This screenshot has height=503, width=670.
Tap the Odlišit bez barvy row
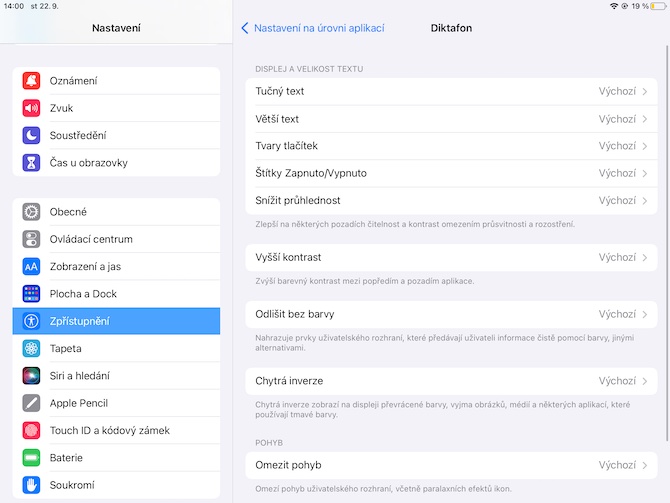click(x=450, y=314)
